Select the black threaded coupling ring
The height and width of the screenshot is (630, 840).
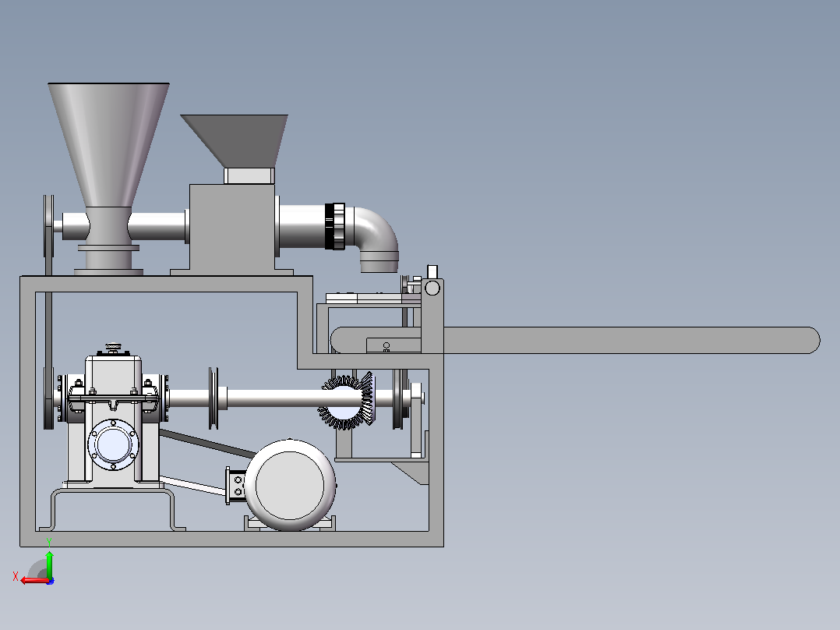coord(335,226)
